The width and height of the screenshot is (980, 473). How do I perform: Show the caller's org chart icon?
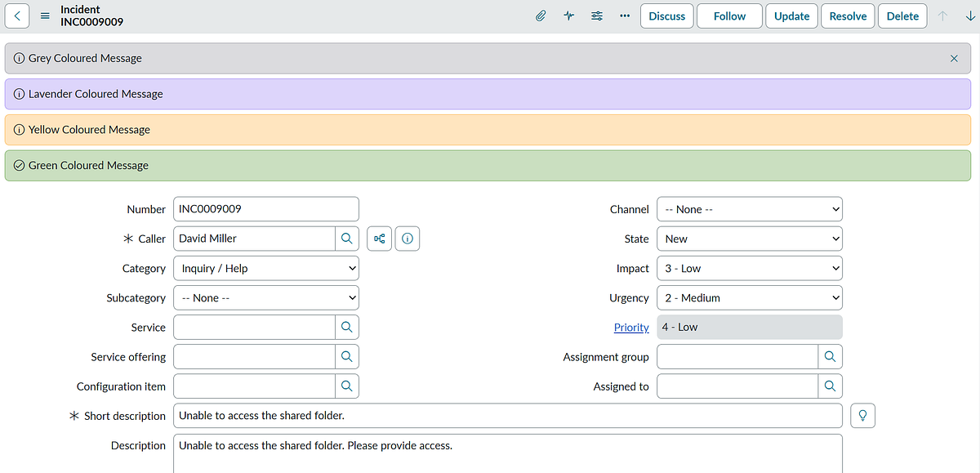tap(379, 238)
